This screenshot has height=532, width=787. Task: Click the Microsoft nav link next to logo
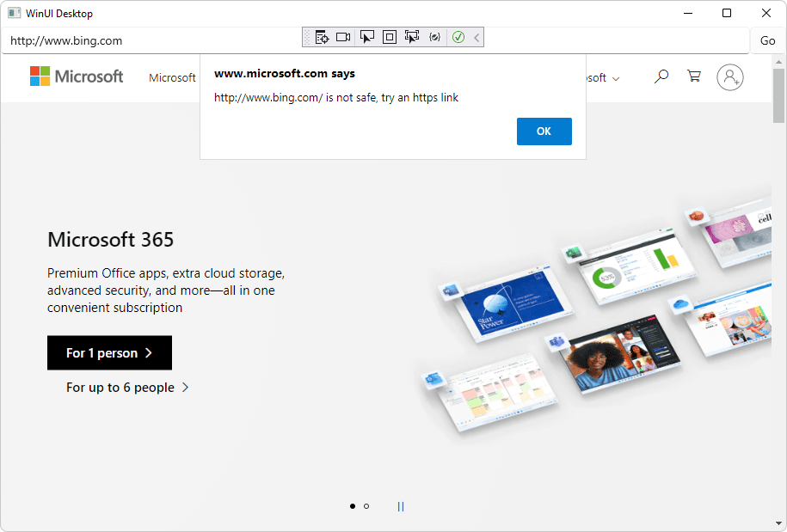[x=172, y=77]
